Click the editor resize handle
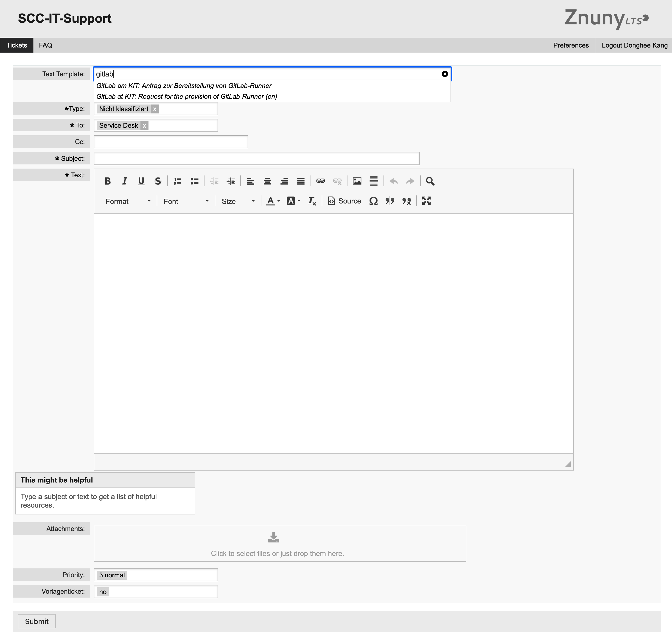 (x=568, y=464)
